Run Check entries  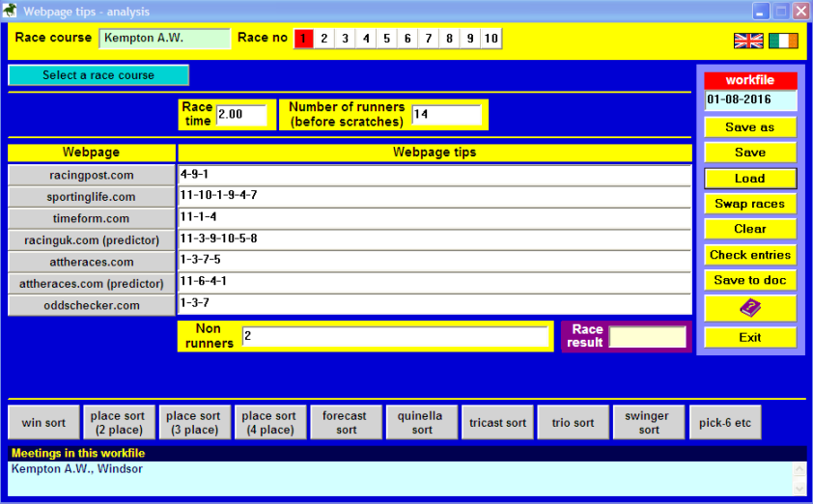[749, 255]
